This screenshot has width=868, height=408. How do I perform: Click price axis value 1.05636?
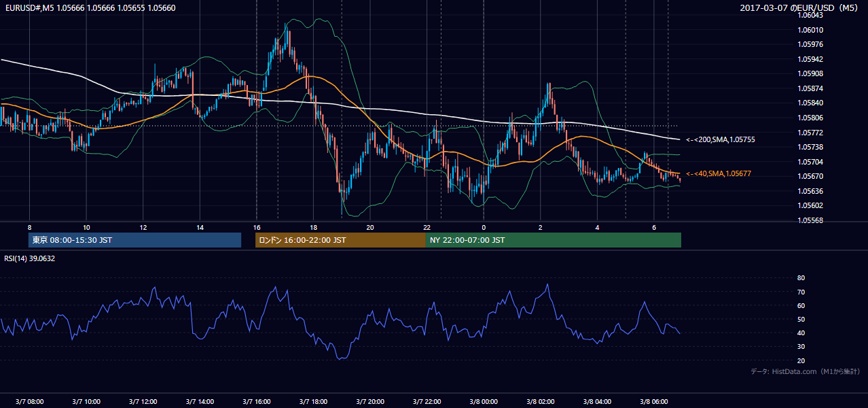click(x=811, y=191)
